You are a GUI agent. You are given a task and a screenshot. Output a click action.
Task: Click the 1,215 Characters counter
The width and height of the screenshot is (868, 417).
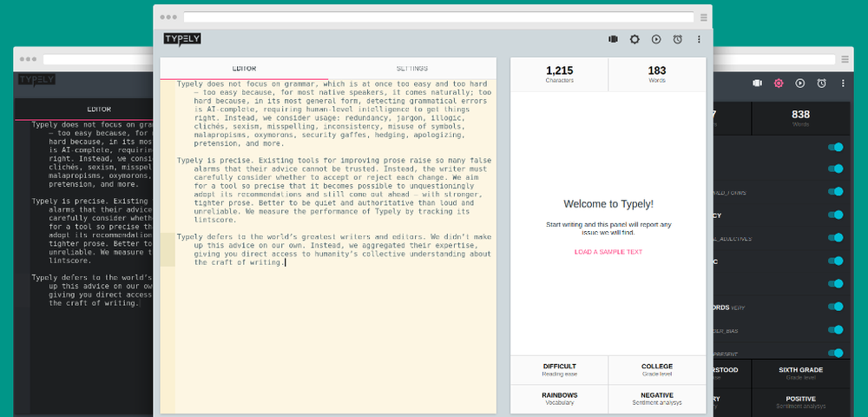coord(559,74)
